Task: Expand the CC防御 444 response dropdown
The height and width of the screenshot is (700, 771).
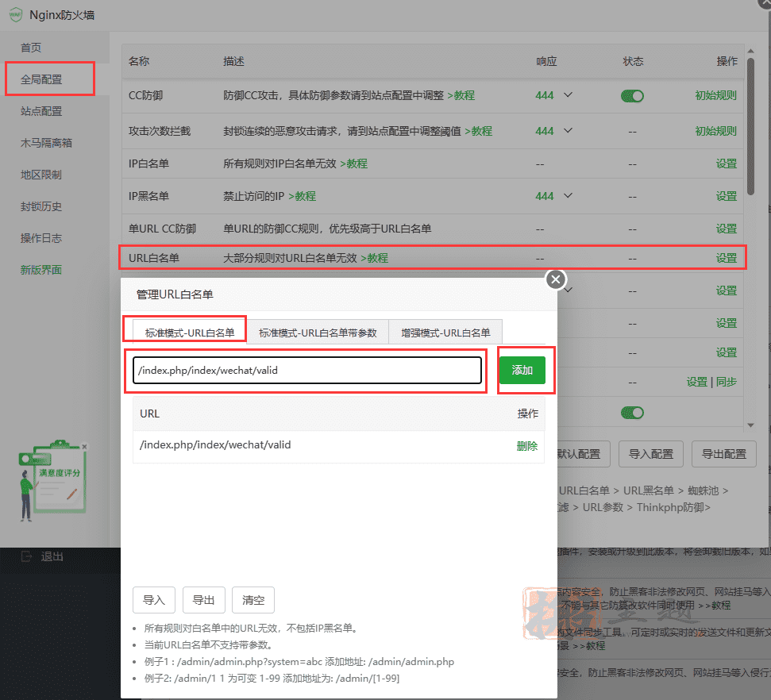Action: point(568,95)
